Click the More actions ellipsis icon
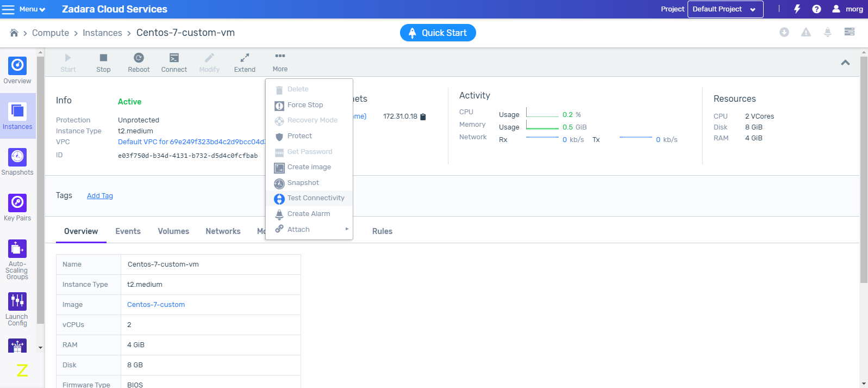The width and height of the screenshot is (868, 388). click(280, 56)
